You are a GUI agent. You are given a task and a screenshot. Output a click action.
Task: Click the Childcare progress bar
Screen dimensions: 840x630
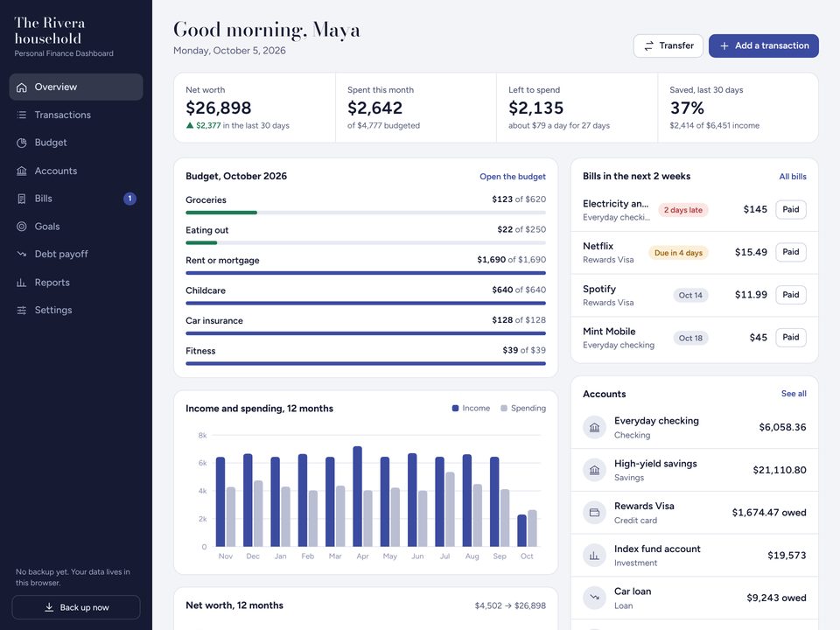pyautogui.click(x=366, y=304)
